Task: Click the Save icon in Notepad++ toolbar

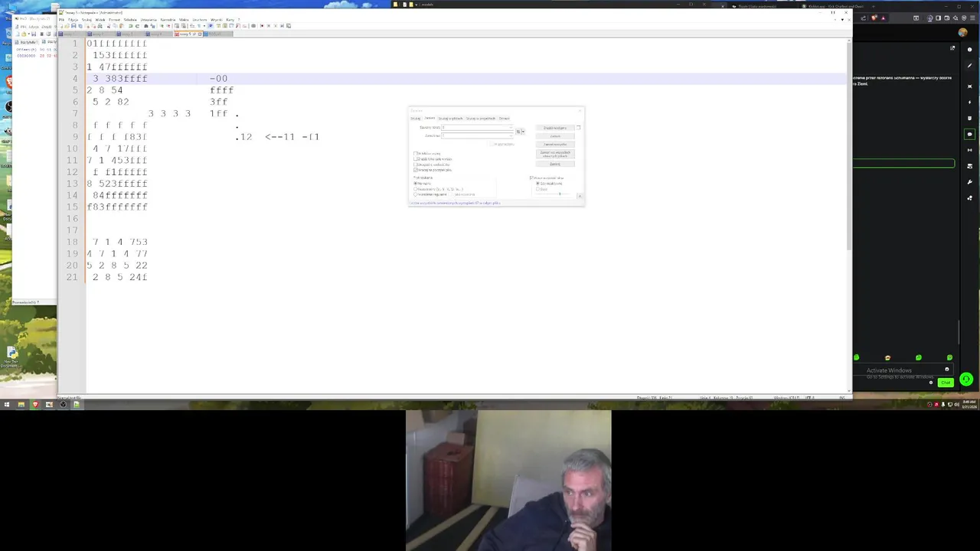Action: click(73, 26)
